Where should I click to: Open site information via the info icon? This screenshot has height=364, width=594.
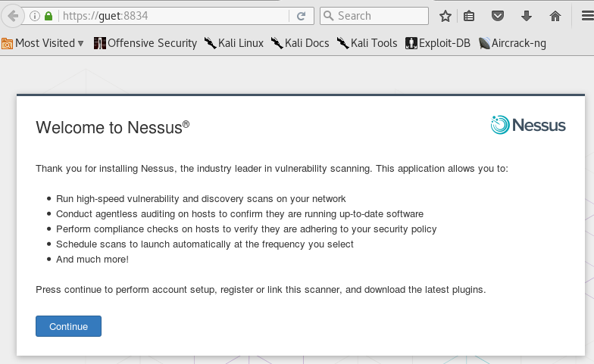(35, 16)
